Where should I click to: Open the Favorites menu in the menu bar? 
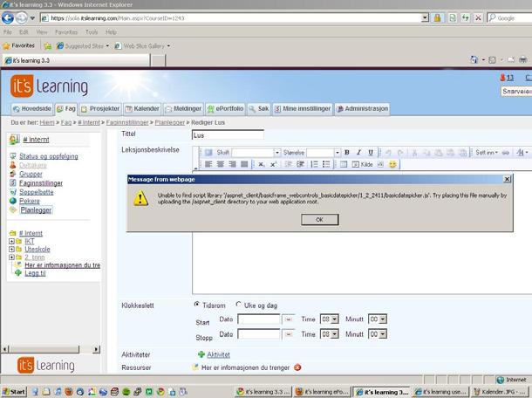pyautogui.click(x=66, y=32)
